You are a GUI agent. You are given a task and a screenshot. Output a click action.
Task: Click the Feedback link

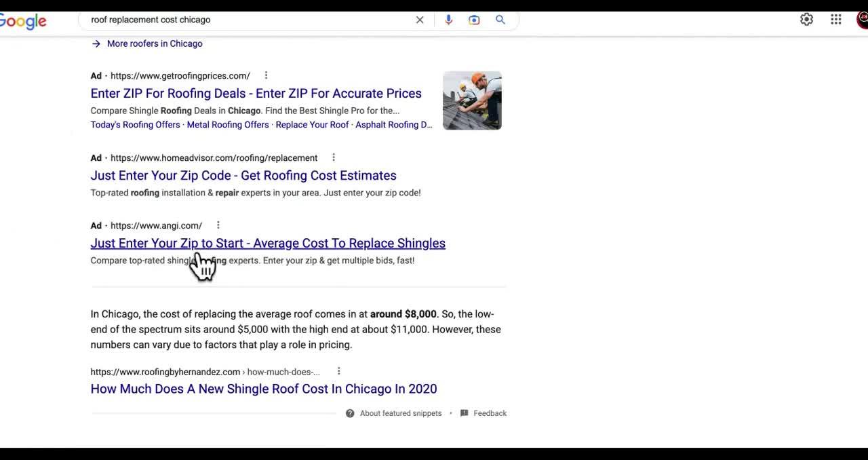tap(490, 413)
